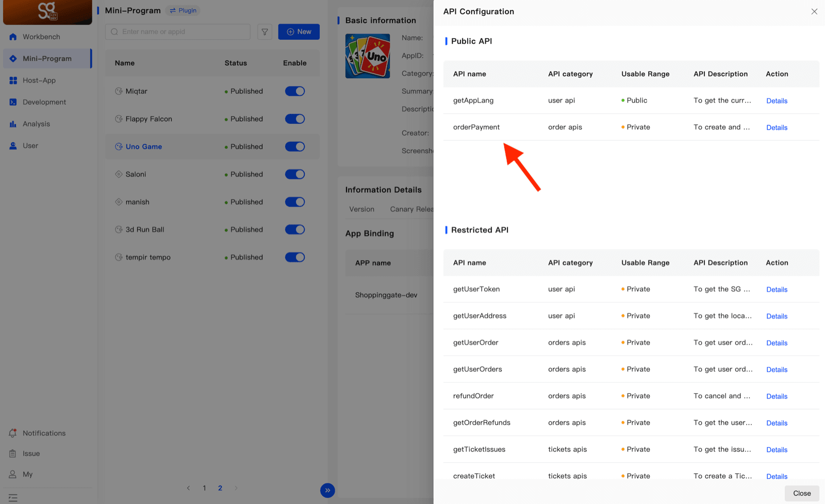
Task: Click the sidebar collapse menu icon
Action: [x=13, y=498]
